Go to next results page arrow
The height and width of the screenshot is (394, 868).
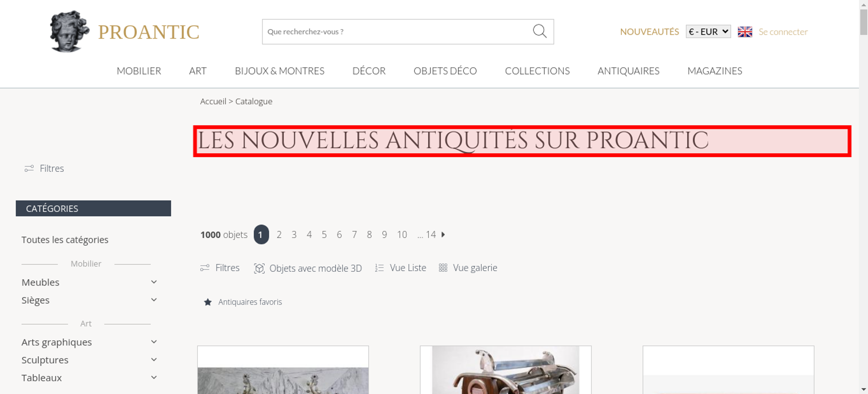click(x=443, y=235)
